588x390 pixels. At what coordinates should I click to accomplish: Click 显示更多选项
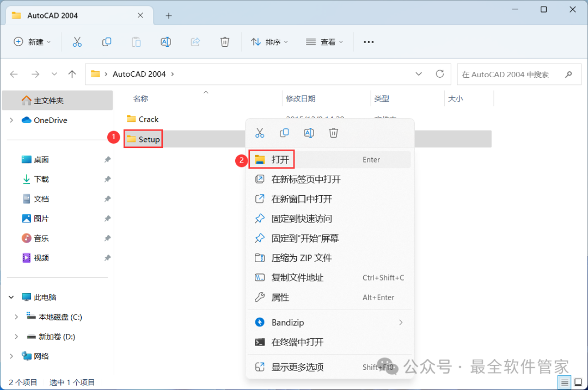click(329, 367)
